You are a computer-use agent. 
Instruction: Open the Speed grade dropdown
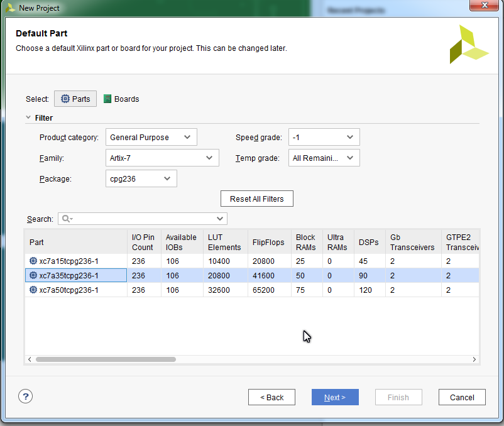click(x=324, y=137)
